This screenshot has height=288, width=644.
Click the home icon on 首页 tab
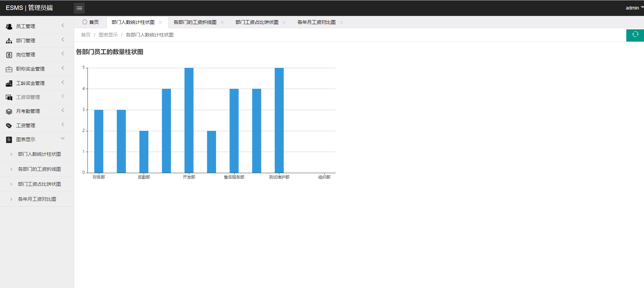pos(84,22)
